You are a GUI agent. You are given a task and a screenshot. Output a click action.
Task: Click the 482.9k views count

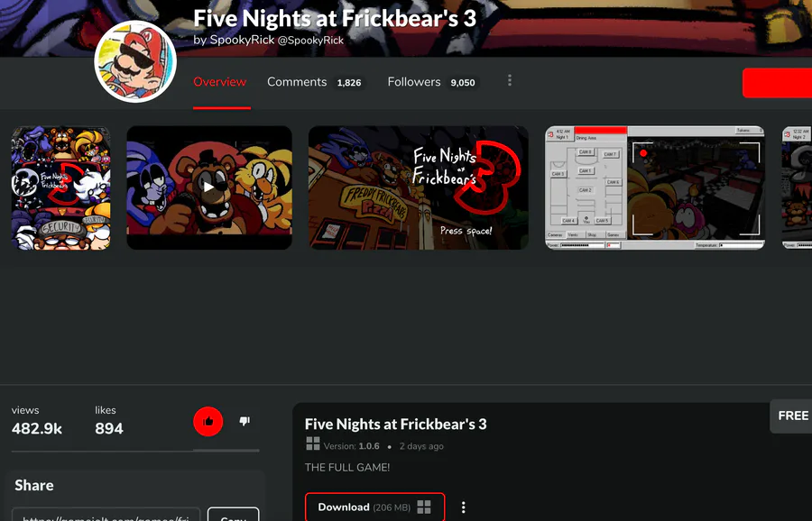(x=37, y=428)
